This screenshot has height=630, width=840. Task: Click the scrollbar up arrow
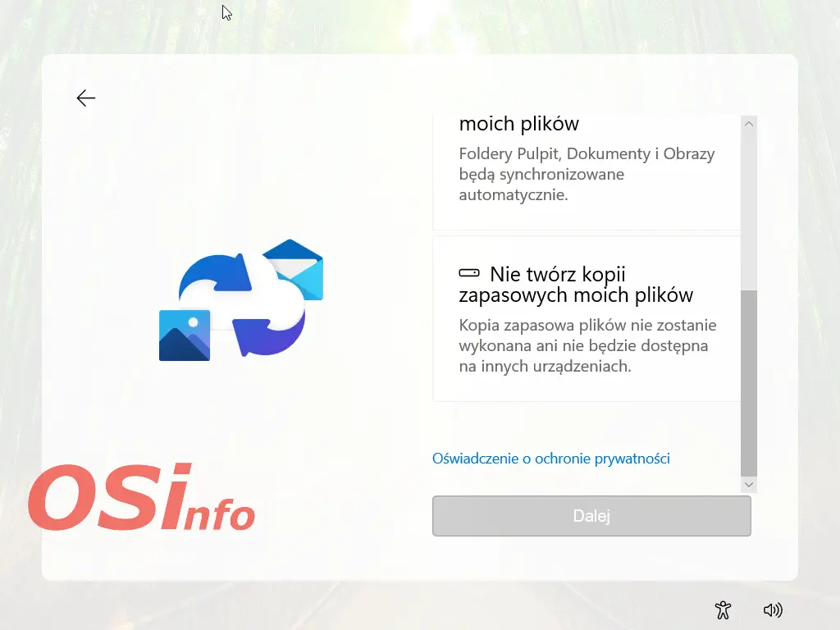pyautogui.click(x=748, y=124)
